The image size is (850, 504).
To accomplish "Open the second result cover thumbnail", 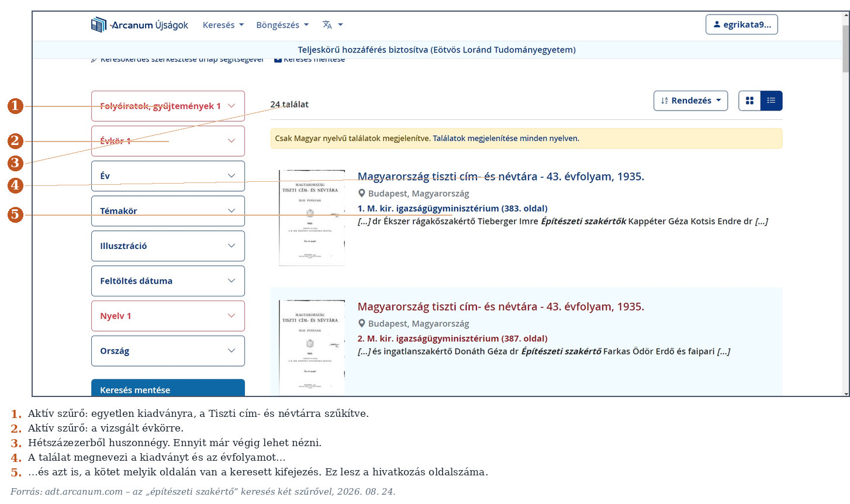I will coord(312,347).
